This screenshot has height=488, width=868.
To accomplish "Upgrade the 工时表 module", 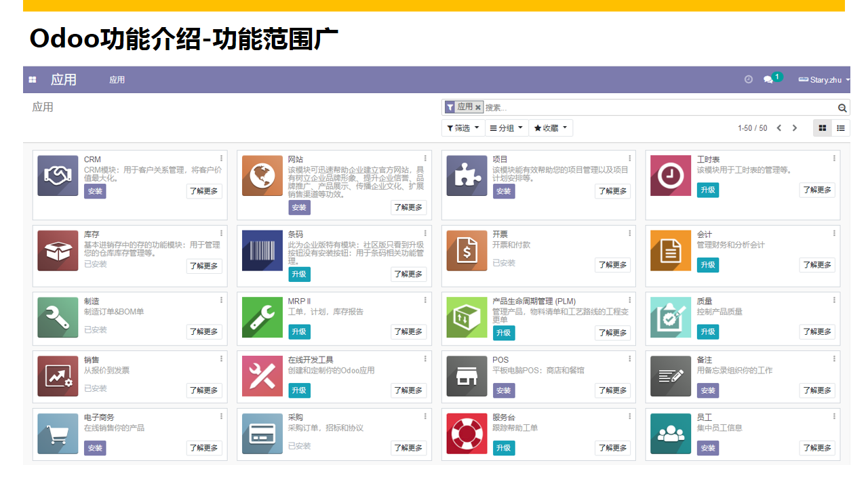I will point(708,190).
